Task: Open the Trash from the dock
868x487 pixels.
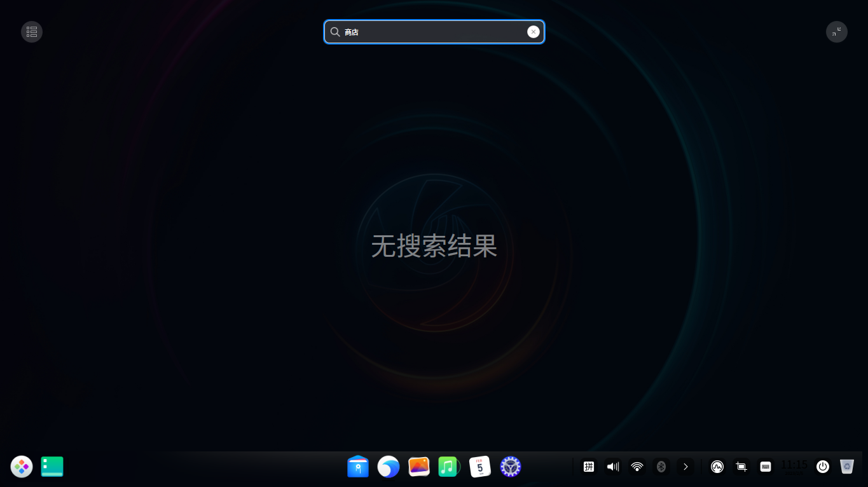Action: coord(847,467)
